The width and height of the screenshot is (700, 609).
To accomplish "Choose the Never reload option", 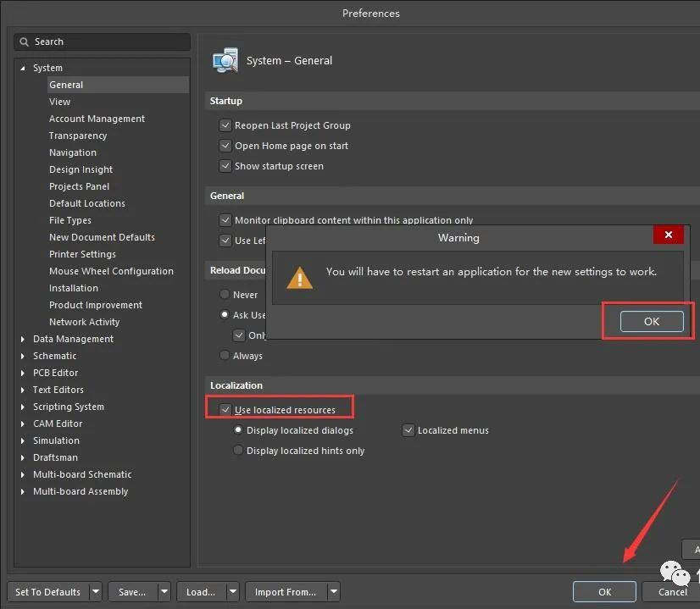I will point(225,295).
